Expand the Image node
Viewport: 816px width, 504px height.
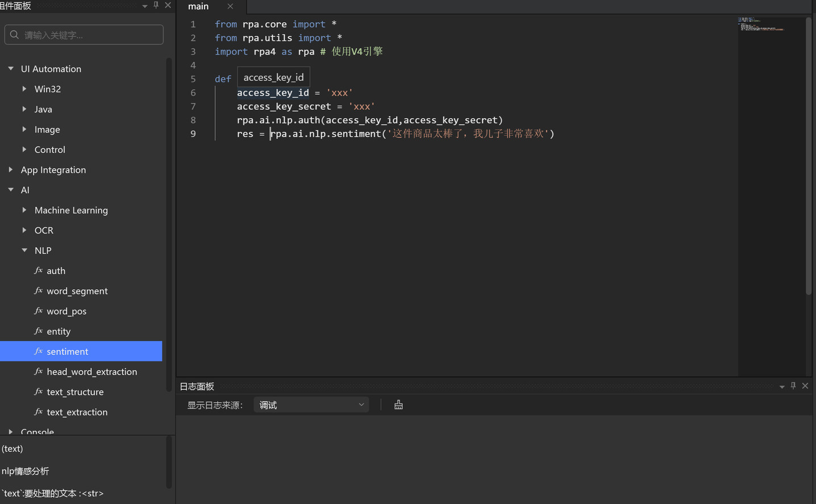point(24,129)
